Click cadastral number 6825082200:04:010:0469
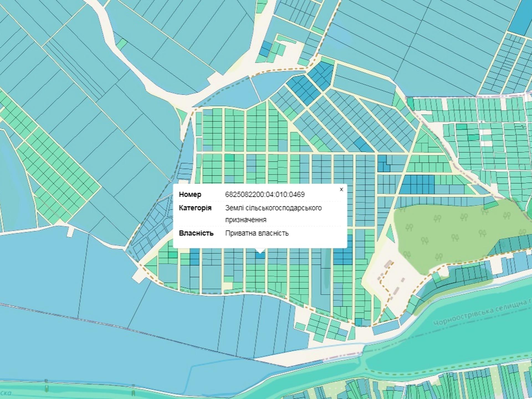Image resolution: width=532 pixels, height=399 pixels. [265, 195]
